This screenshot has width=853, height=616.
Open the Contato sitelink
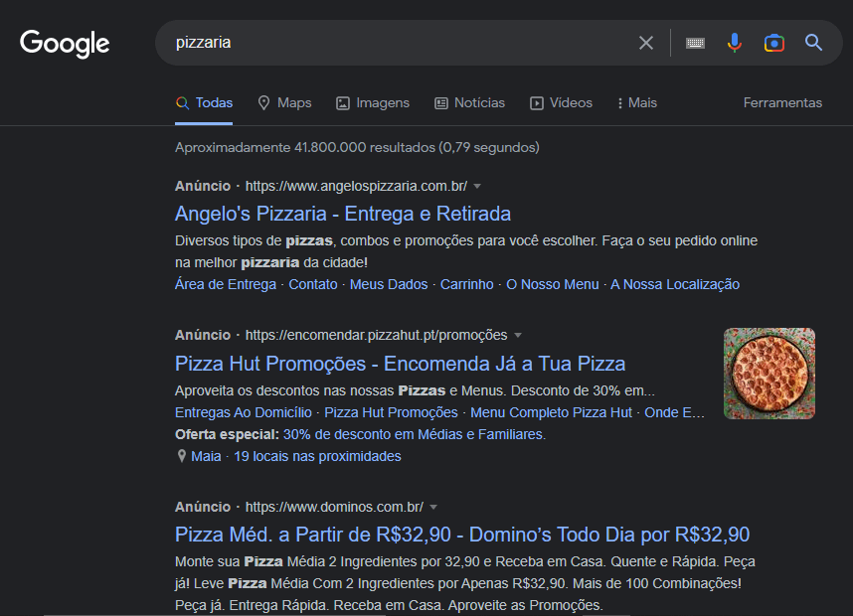[313, 284]
